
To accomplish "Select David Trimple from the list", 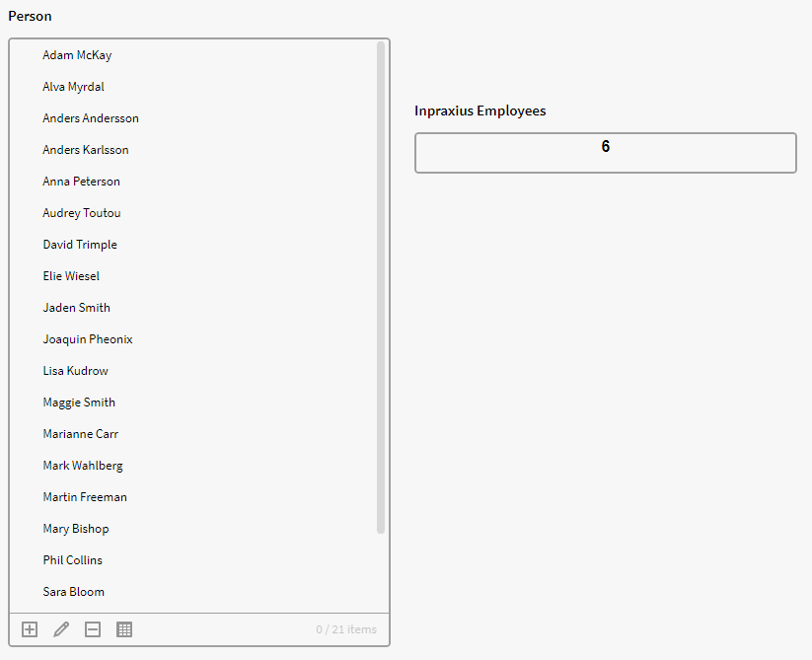I will 80,245.
